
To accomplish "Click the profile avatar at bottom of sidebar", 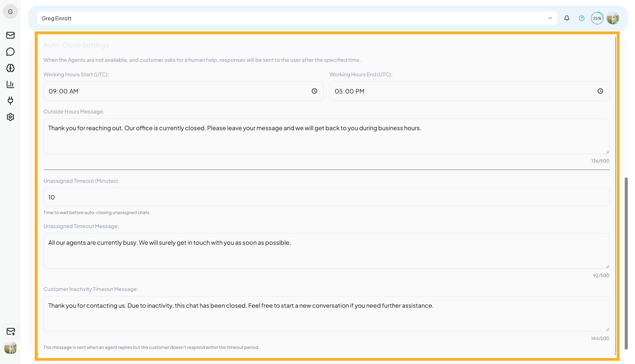I will pyautogui.click(x=10, y=348).
